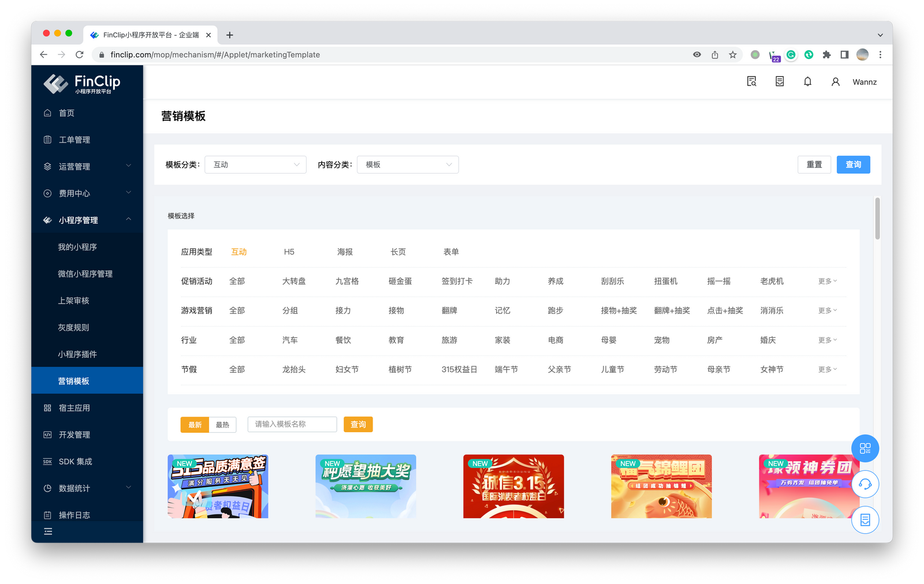Select the 互动 application type filter

coord(238,252)
